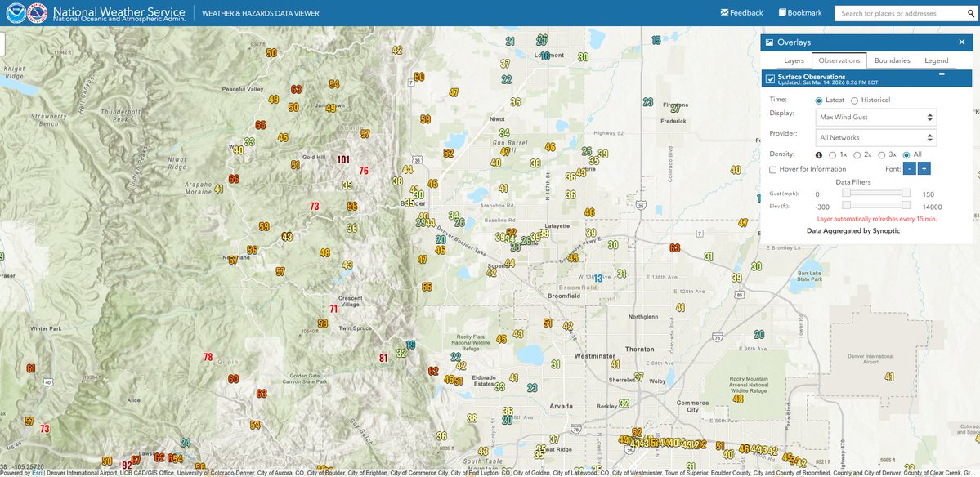Click the 27 gust marker at Firestone

point(676,108)
